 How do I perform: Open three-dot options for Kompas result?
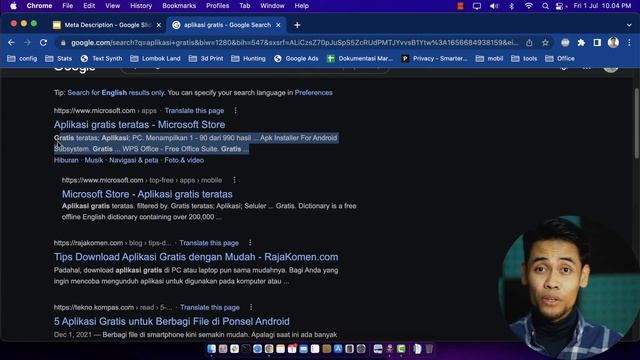point(251,307)
